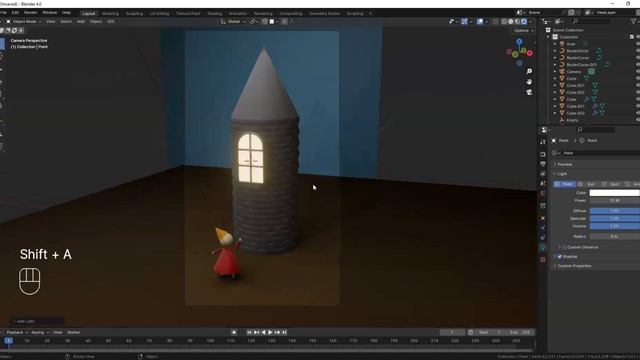640x360 pixels.
Task: Open the Physics properties tab icon
Action: [x=543, y=228]
